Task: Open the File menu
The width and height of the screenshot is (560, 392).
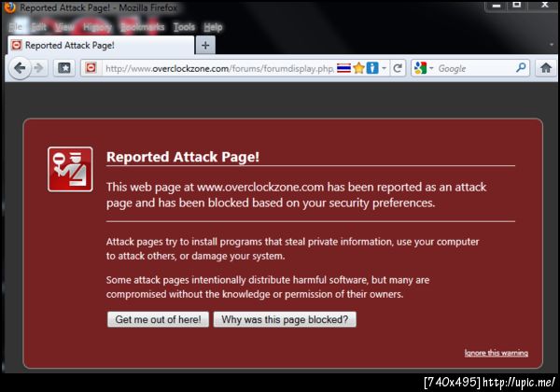Action: pyautogui.click(x=15, y=27)
